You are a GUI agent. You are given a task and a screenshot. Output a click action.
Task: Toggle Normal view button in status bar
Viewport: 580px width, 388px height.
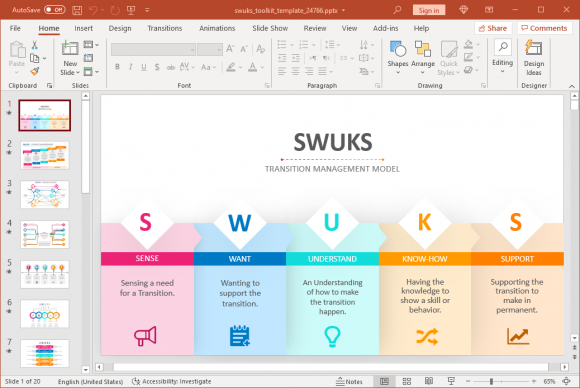384,381
